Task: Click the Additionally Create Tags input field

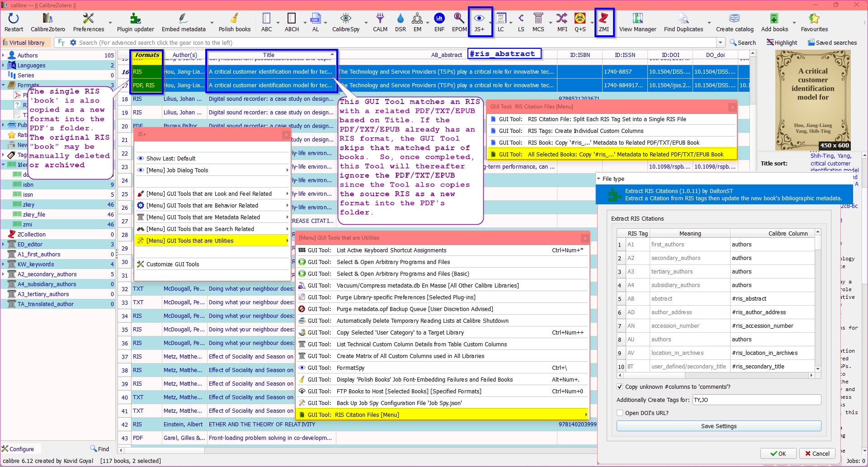Action: (x=756, y=400)
